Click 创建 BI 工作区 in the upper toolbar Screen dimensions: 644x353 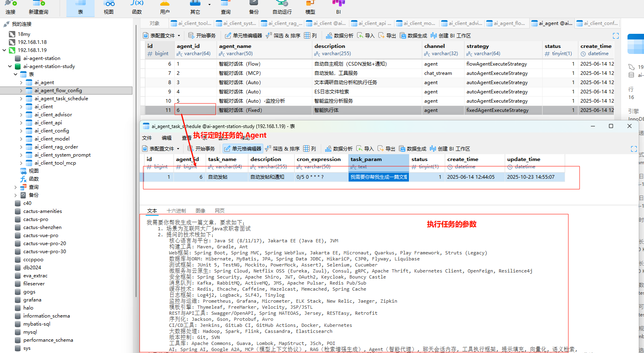click(x=450, y=36)
